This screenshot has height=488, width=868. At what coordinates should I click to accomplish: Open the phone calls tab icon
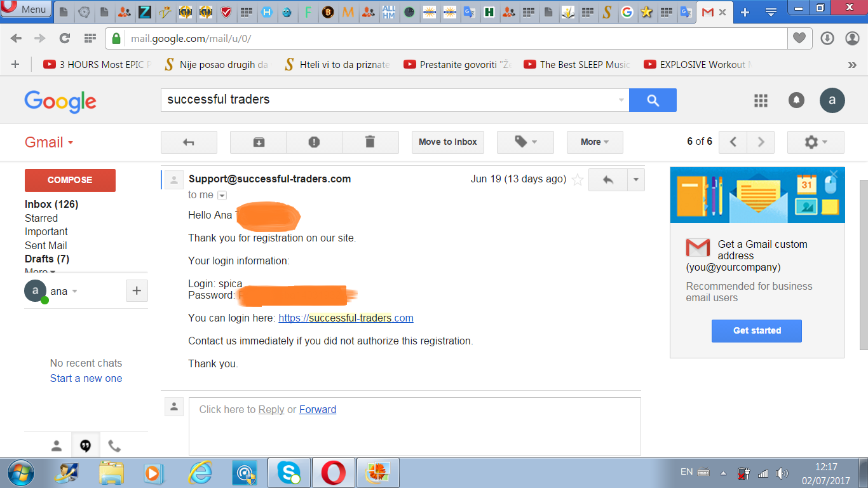(x=114, y=445)
